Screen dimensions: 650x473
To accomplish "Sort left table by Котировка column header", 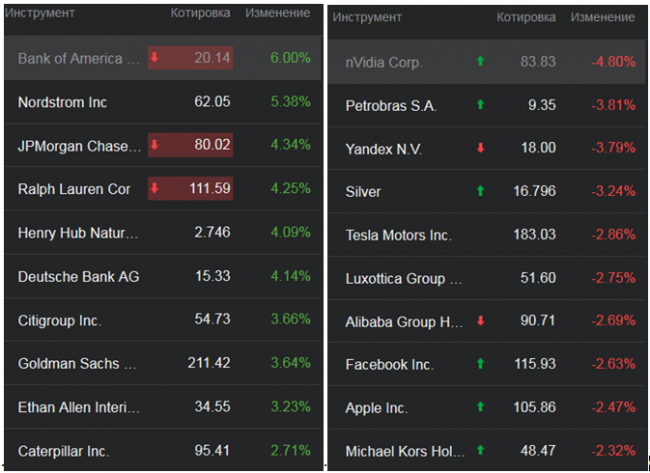I will tap(200, 14).
